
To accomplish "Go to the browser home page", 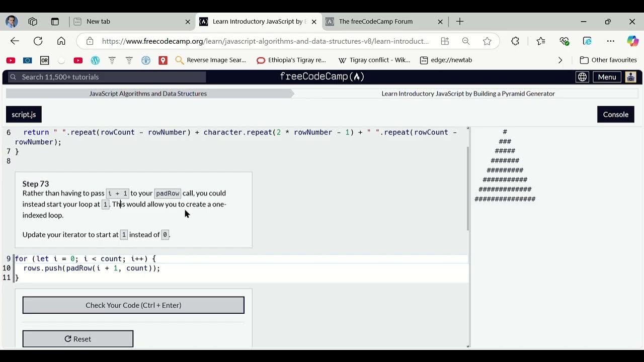I will coord(61,41).
